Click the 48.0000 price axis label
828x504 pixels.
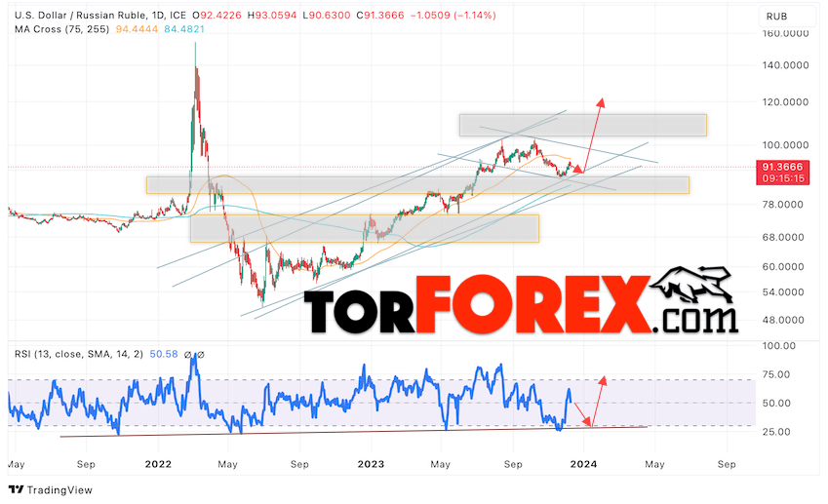pyautogui.click(x=782, y=320)
